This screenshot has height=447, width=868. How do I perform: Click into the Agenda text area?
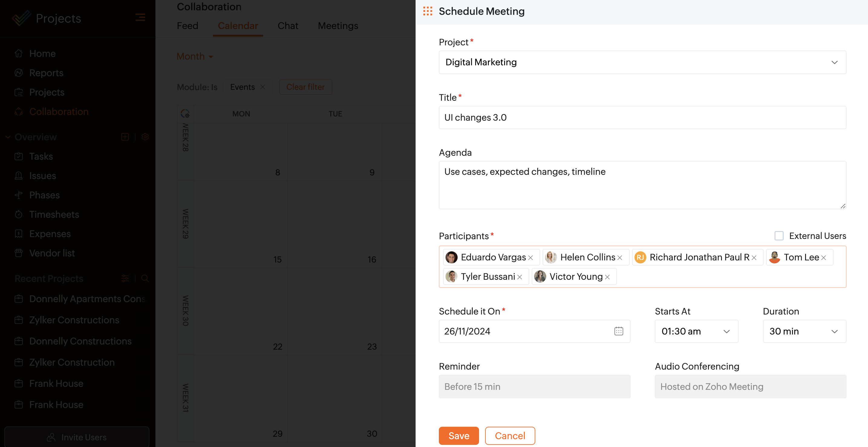point(642,185)
